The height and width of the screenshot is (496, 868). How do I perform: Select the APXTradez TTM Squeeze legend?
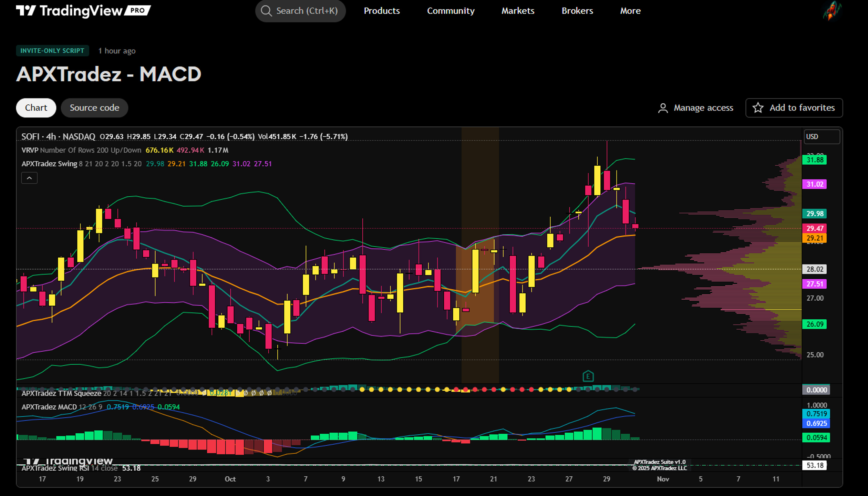click(x=61, y=393)
